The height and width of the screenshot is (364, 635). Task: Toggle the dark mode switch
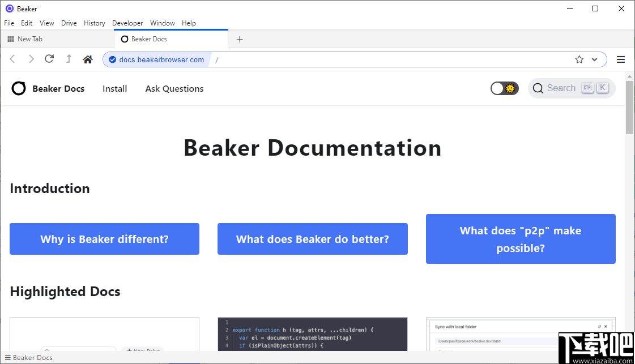coord(504,88)
